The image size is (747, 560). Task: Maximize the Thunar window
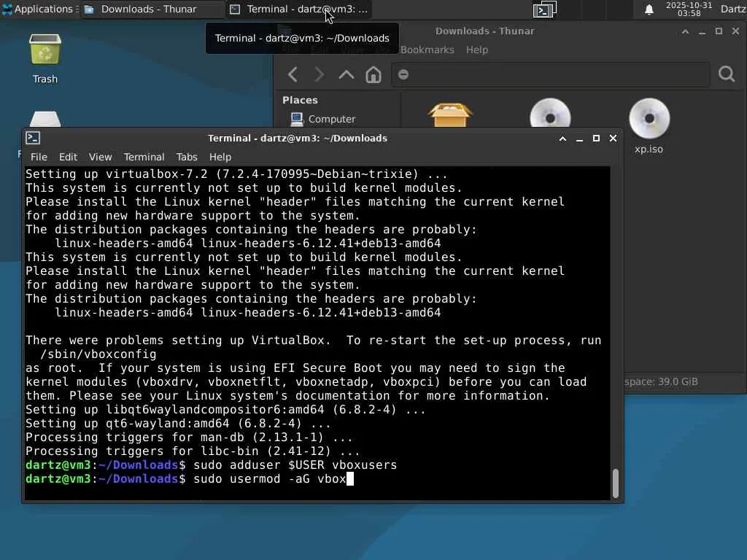coord(719,31)
